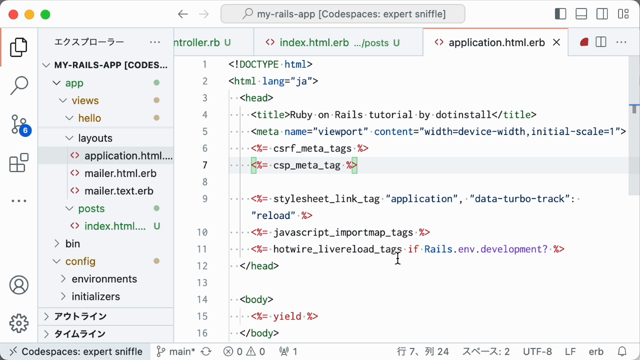Close the application.html.erb tab
This screenshot has height=360, width=640.
coord(556,42)
